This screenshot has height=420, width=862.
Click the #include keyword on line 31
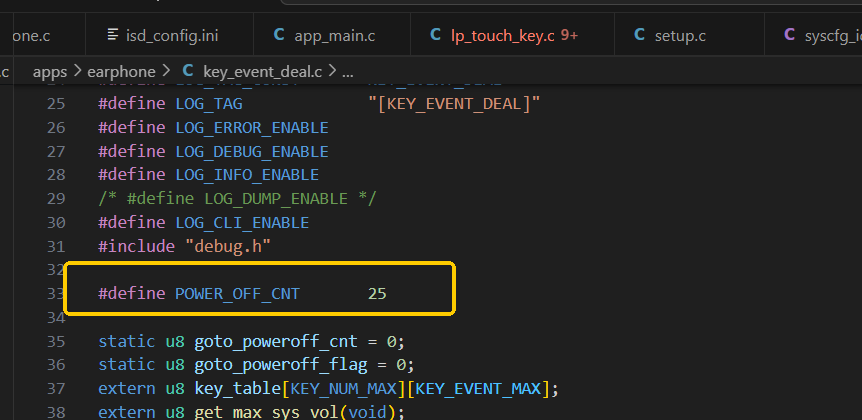point(136,246)
